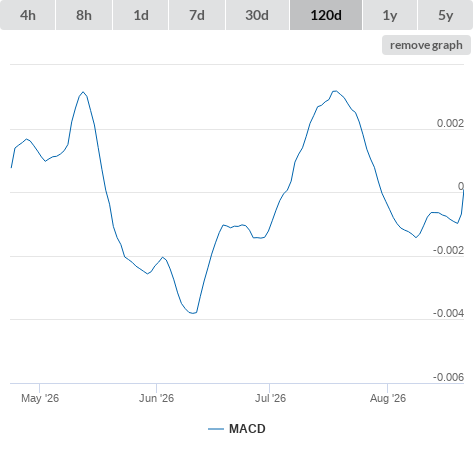474x455 pixels.
Task: Toggle the MACD series legend label
Action: 247,429
